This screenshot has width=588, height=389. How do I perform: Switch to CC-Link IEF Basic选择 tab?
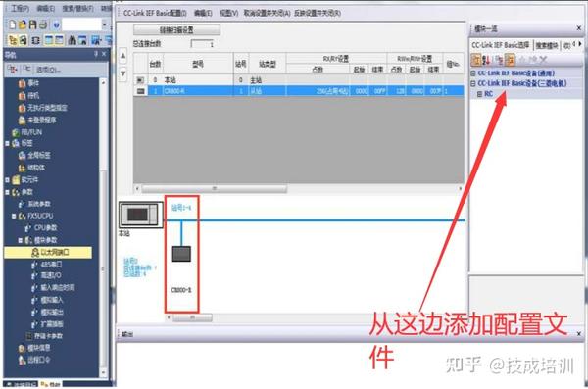(501, 45)
